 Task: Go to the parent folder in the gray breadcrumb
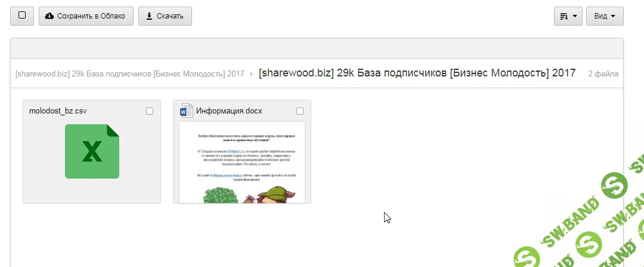130,74
